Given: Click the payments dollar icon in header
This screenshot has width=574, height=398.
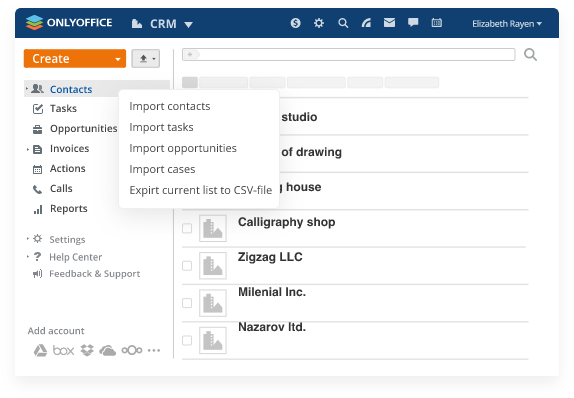Looking at the screenshot, I should [x=295, y=23].
